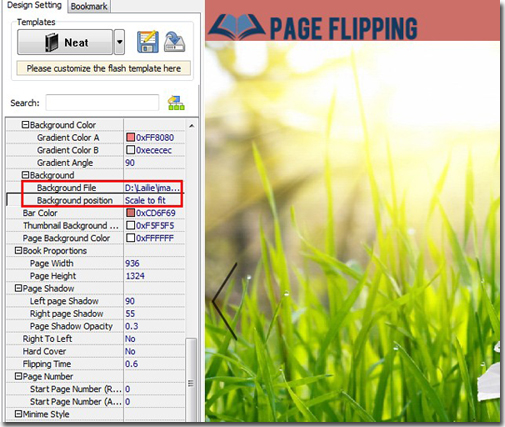The height and width of the screenshot is (427, 505).
Task: Expand or collapse Minime Style group
Action: pyautogui.click(x=18, y=414)
